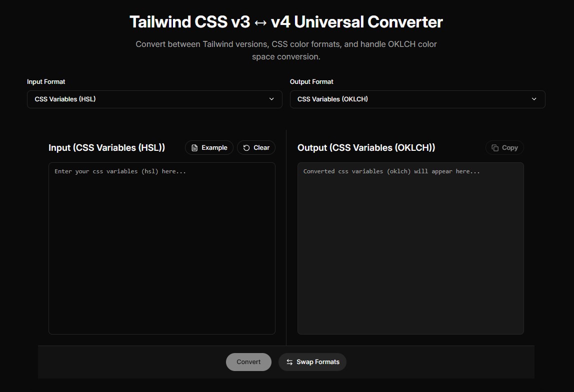Click the Input Format label

point(46,81)
